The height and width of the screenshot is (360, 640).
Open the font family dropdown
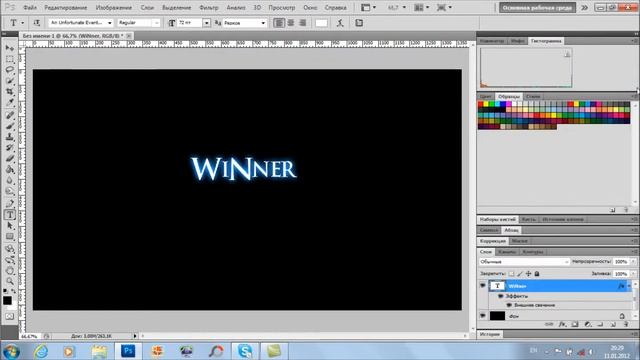pos(109,23)
